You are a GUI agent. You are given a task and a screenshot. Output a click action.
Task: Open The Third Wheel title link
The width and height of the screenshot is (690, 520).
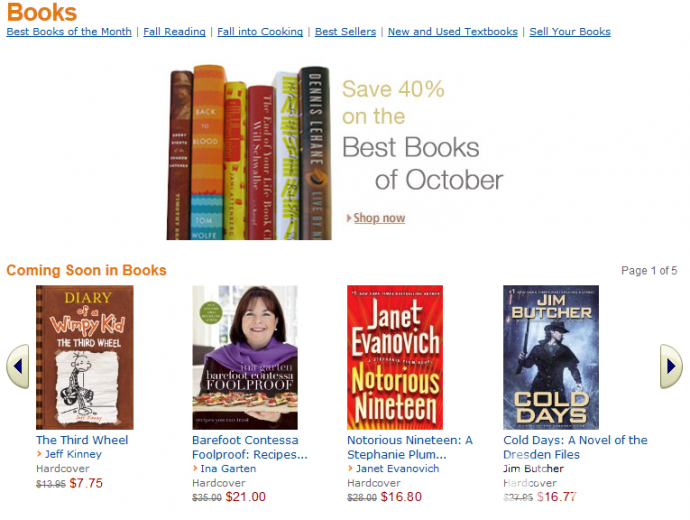tap(82, 440)
